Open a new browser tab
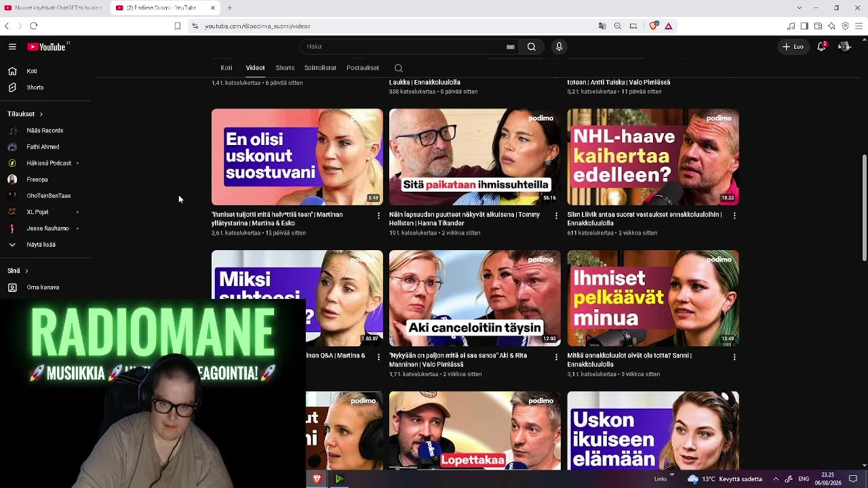Image resolution: width=868 pixels, height=488 pixels. (230, 7)
